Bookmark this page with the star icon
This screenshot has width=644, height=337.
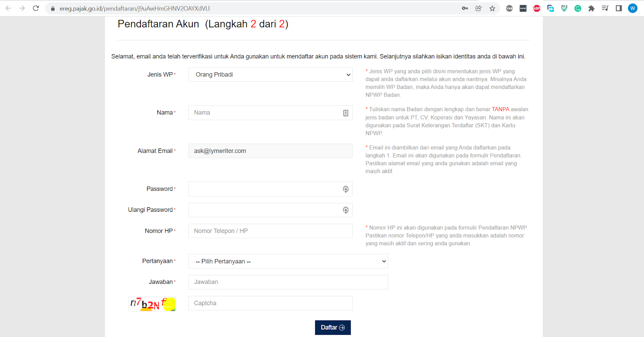point(492,8)
